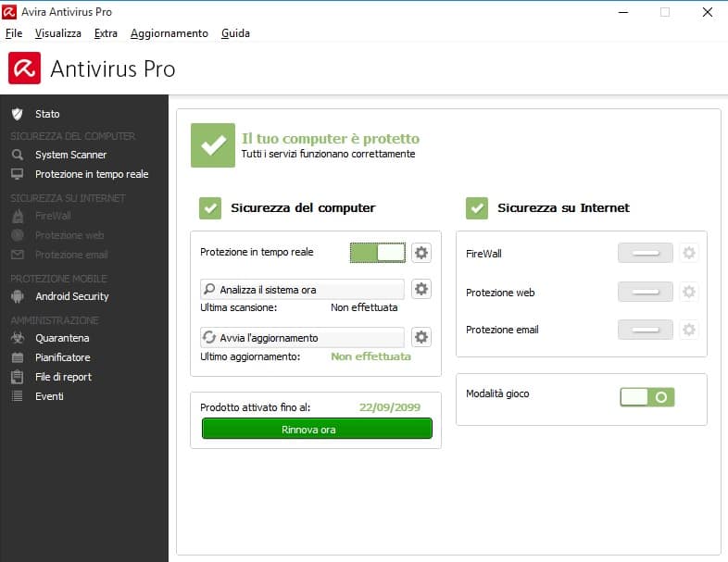The image size is (728, 562).
Task: Click the green Non effettuata update status
Action: pos(370,356)
